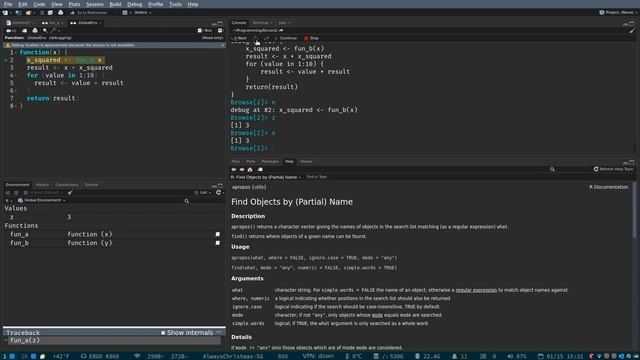Click the Continue debug button

click(x=286, y=38)
